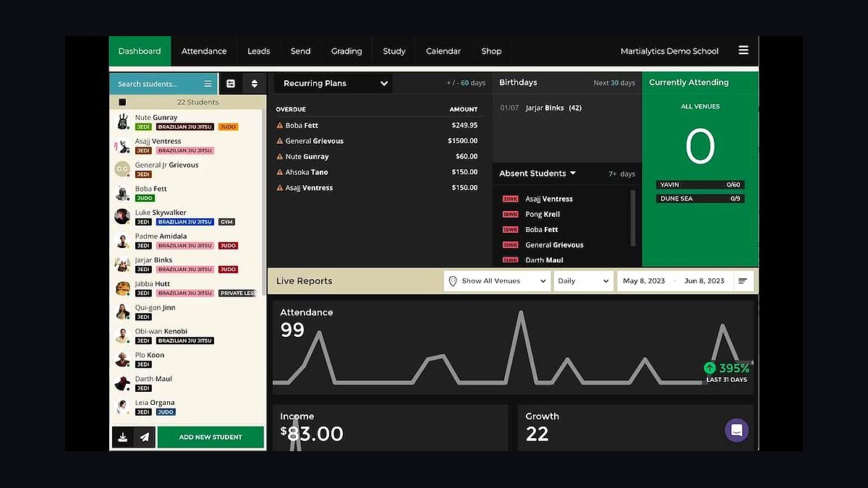The image size is (868, 488).
Task: Click Obi-wan Kenobi's avatar
Action: coord(122,335)
